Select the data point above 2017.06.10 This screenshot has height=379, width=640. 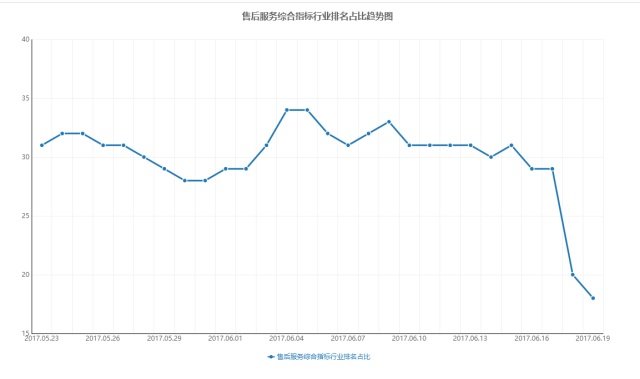pyautogui.click(x=409, y=145)
